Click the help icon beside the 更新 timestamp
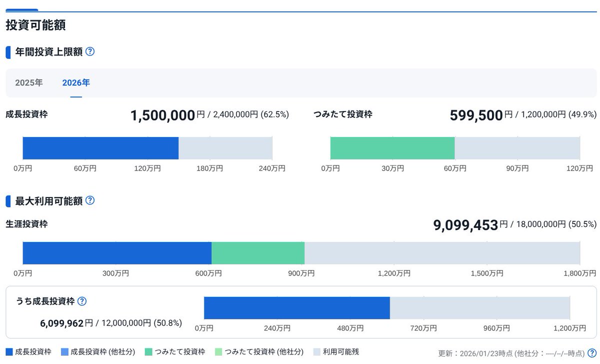This screenshot has width=600, height=364. tap(593, 352)
